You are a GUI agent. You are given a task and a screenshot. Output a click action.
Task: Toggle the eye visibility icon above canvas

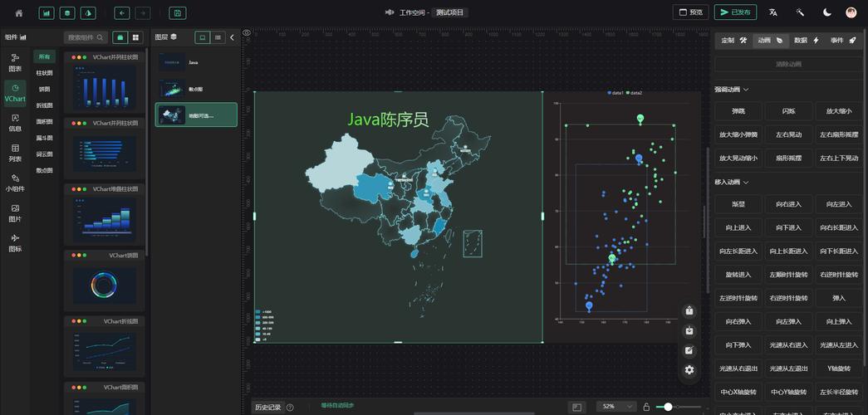pyautogui.click(x=247, y=33)
